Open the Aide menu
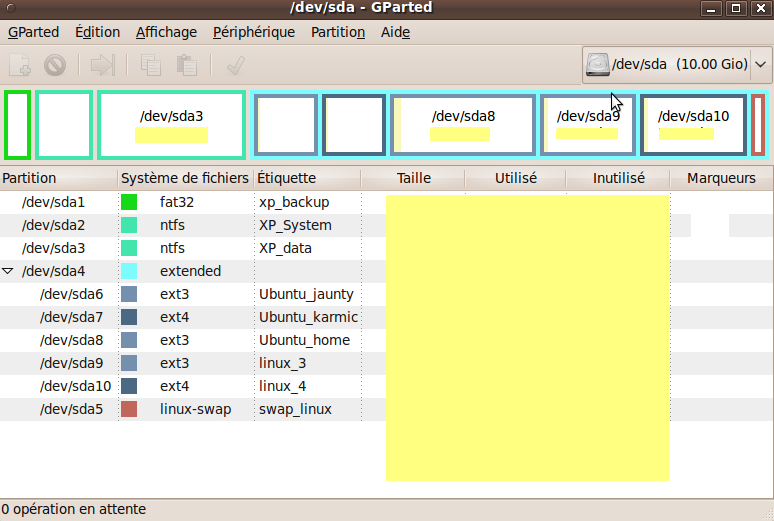The width and height of the screenshot is (774, 521). click(x=395, y=32)
